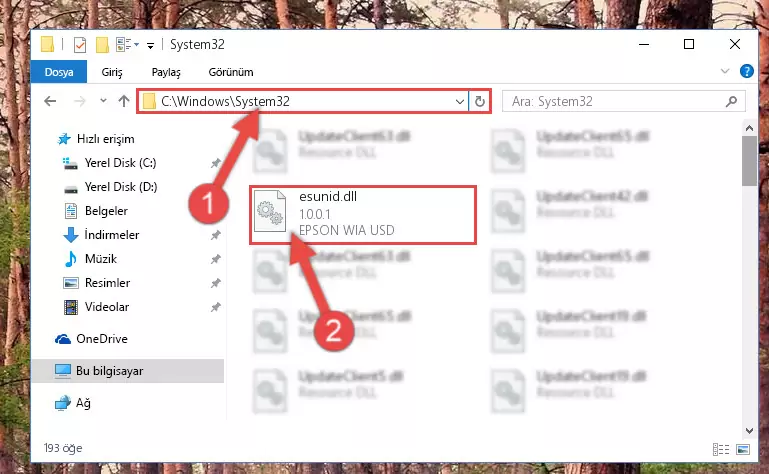The image size is (769, 474).
Task: Maximize the System32 window
Action: coord(689,45)
